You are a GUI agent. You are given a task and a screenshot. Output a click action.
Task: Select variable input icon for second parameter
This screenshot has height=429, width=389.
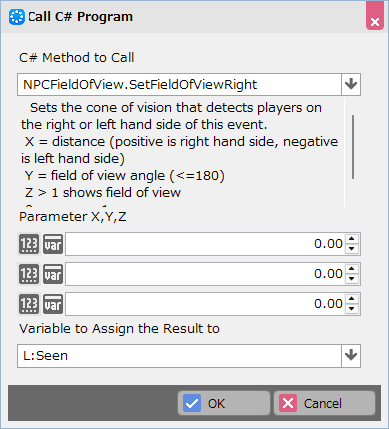click(x=53, y=274)
